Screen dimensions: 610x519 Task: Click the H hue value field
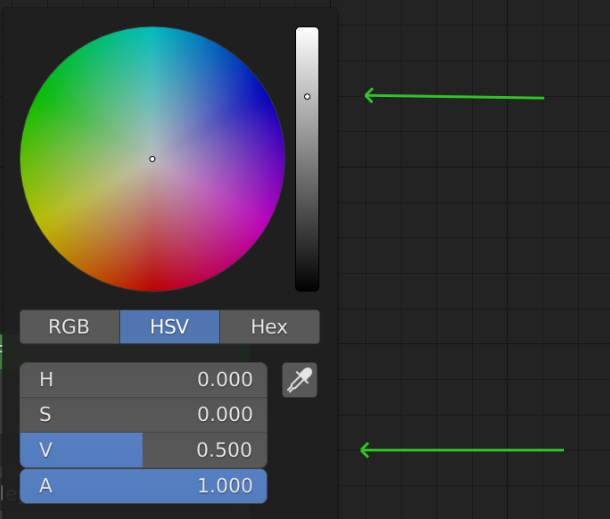click(144, 380)
